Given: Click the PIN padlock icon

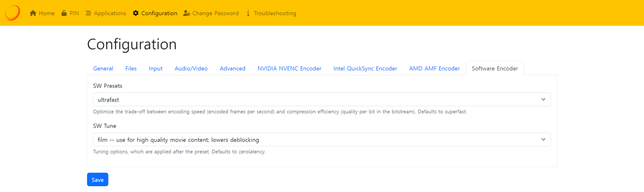Looking at the screenshot, I should click(64, 13).
